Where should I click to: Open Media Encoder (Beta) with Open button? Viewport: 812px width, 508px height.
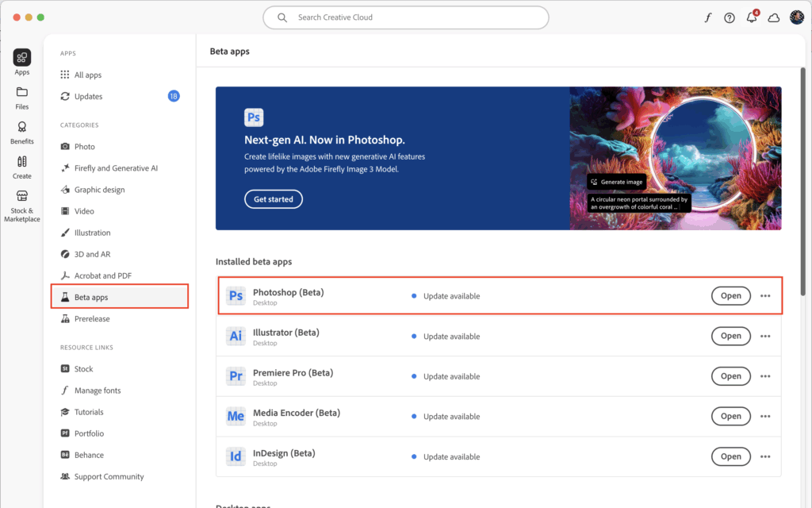730,416
